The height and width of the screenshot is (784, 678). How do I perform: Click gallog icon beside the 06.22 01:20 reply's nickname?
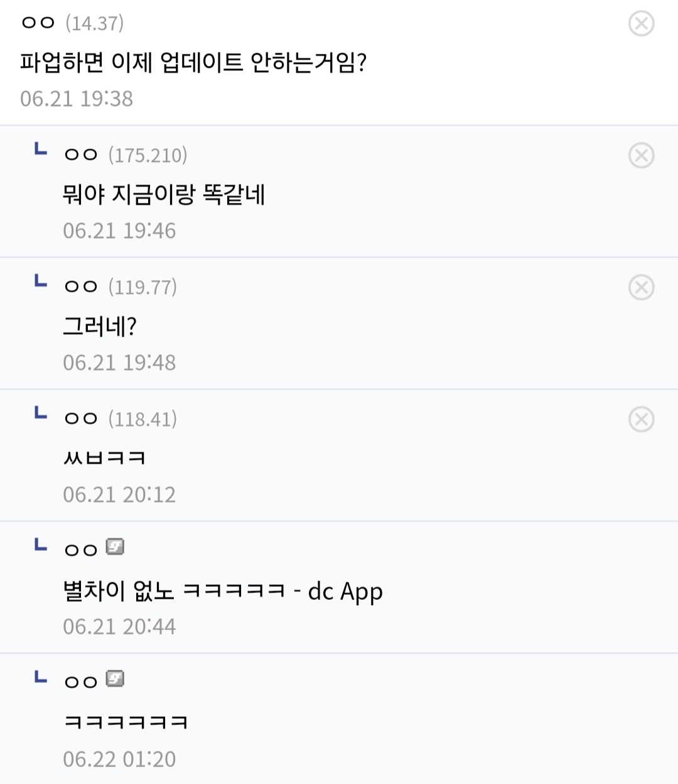(115, 679)
